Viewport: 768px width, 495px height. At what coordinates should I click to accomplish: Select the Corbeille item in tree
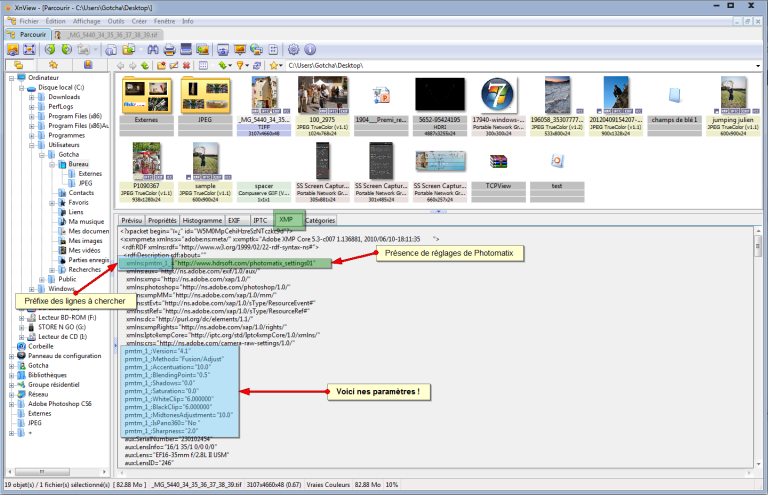(40, 345)
